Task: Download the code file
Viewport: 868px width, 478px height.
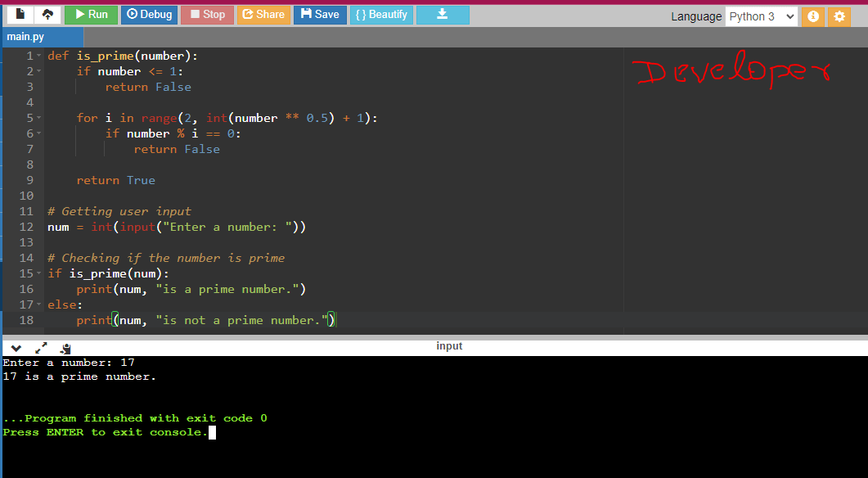Action: click(x=443, y=14)
